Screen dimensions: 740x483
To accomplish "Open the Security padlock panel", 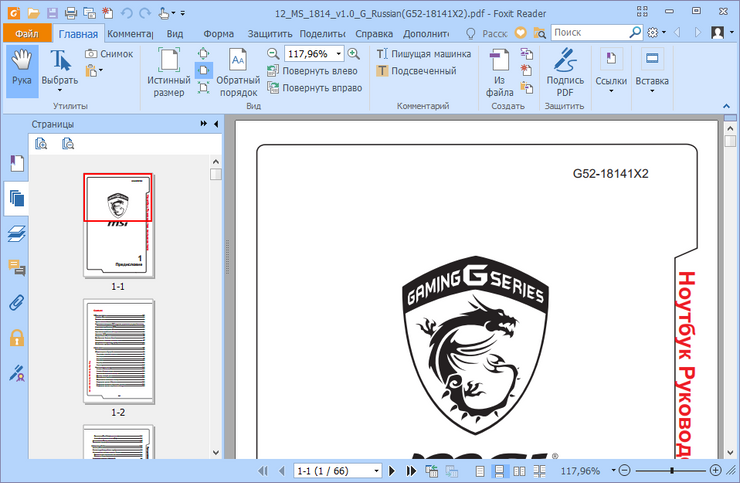I will point(17,338).
